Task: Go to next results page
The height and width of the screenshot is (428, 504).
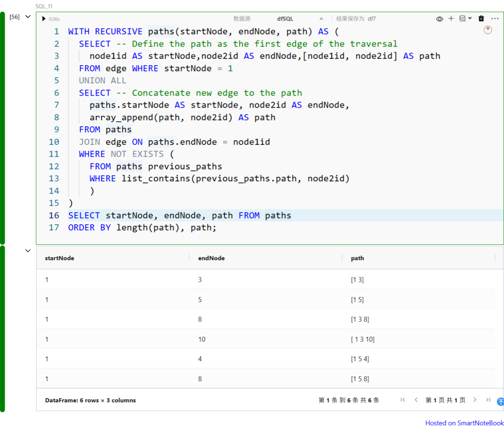Action: pyautogui.click(x=475, y=400)
